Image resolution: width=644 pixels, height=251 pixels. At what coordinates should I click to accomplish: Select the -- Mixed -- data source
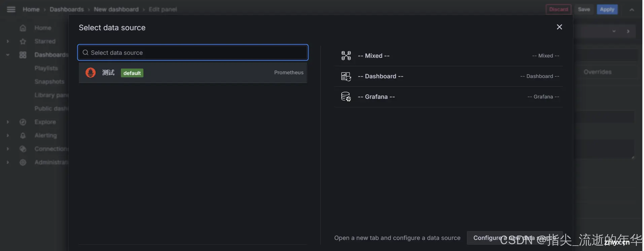tap(448, 56)
